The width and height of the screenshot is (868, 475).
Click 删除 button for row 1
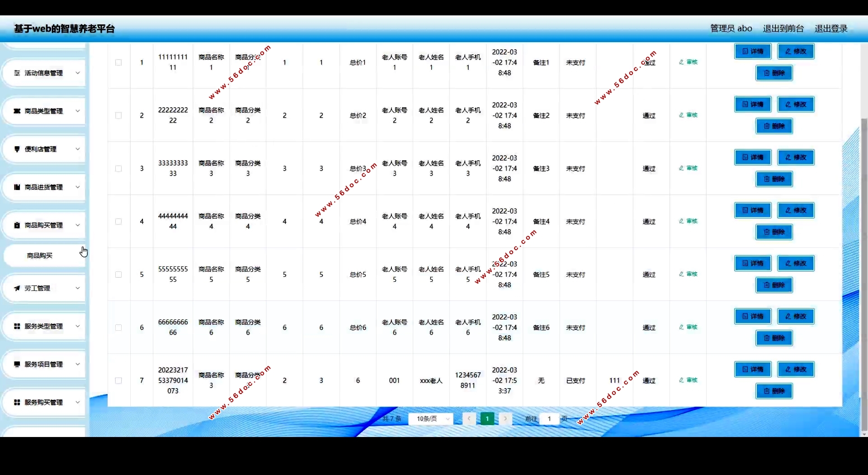774,73
